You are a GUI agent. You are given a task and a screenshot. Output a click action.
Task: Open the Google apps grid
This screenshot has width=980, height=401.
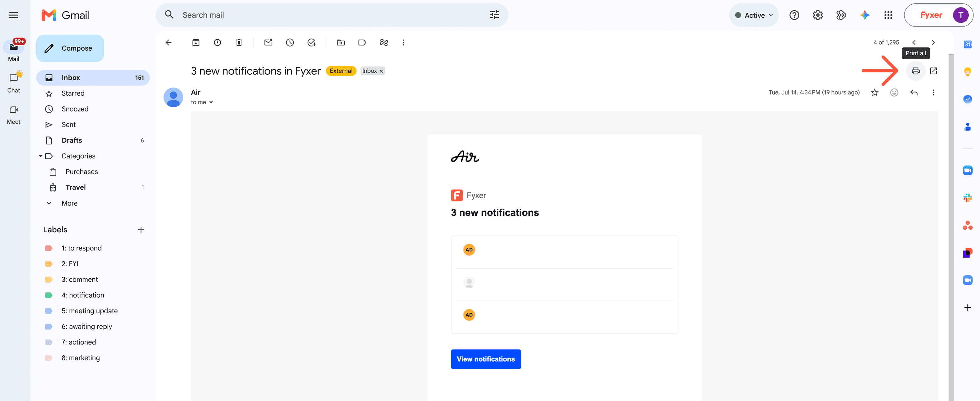(888, 15)
